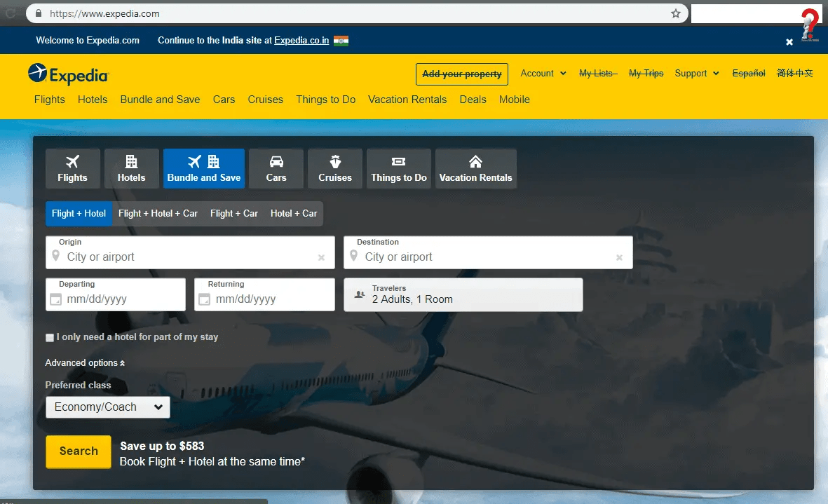Switch to the Flight + Hotel + Car tab
Screen dimensions: 828x504
pyautogui.click(x=158, y=213)
